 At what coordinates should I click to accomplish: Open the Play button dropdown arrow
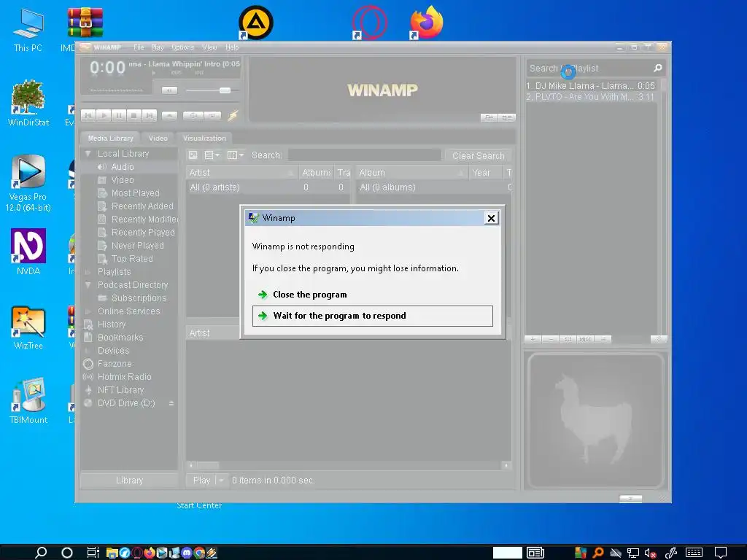221,481
